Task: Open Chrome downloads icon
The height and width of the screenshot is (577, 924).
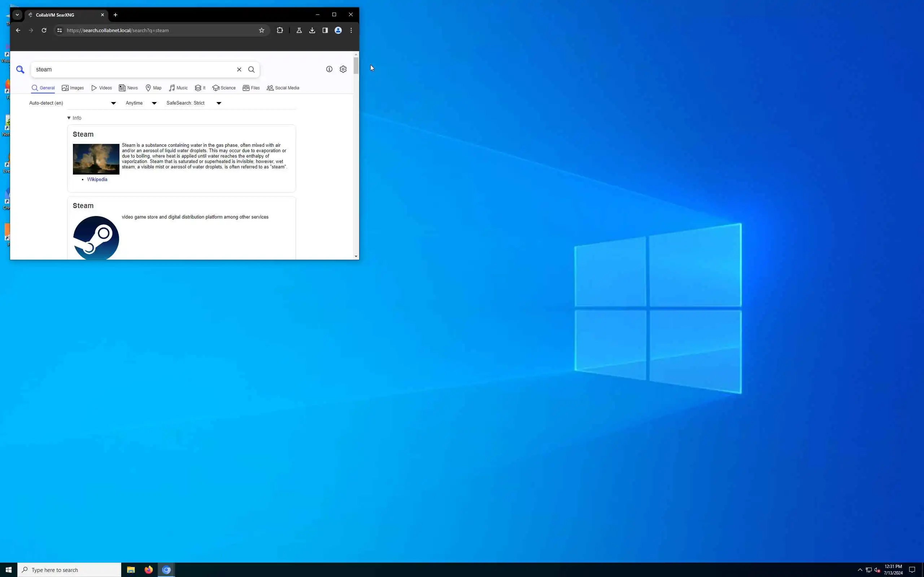Action: (x=312, y=30)
